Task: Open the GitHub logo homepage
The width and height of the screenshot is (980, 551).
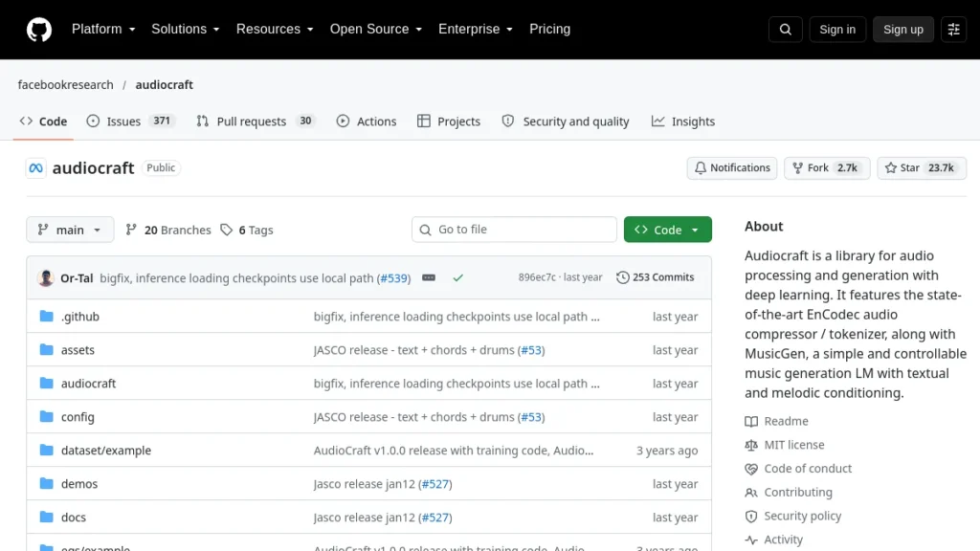Action: [38, 30]
